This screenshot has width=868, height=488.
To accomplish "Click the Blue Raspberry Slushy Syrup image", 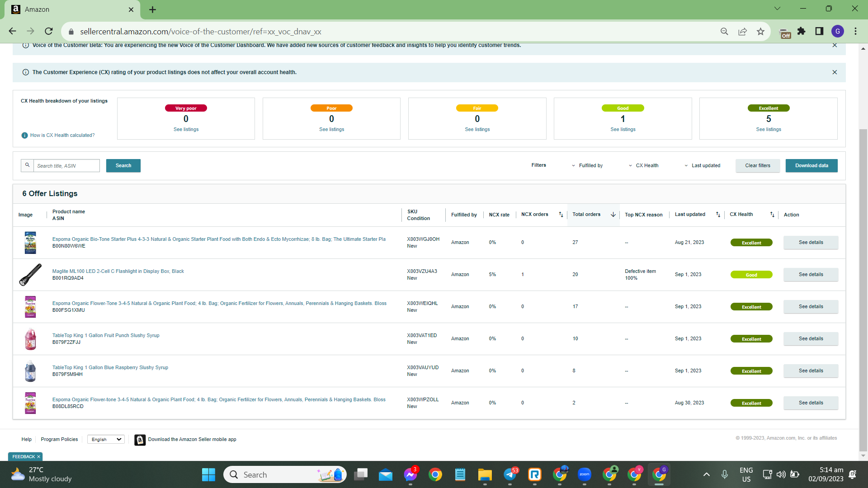I will (x=30, y=371).
